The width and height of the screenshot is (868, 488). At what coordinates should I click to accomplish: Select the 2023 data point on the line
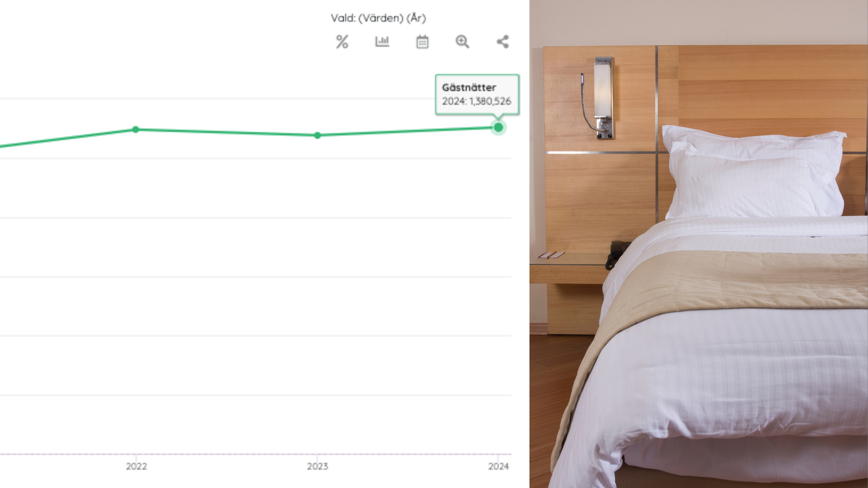coord(317,135)
